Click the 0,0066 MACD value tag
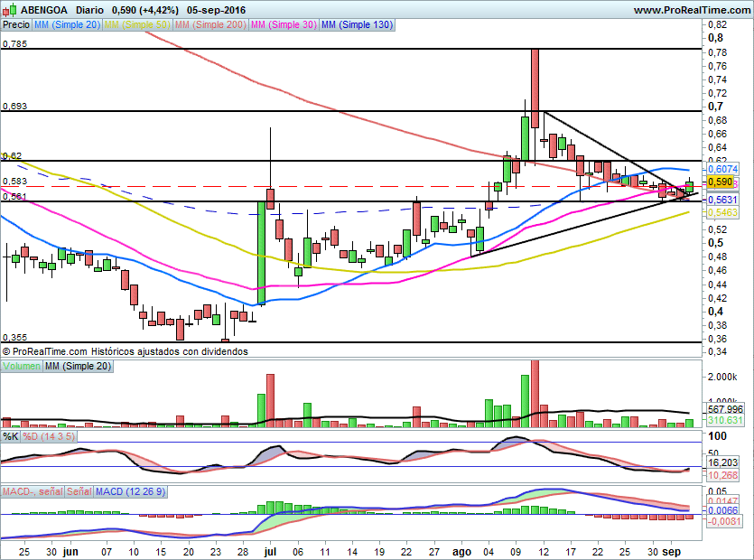The height and width of the screenshot is (560, 754). [x=722, y=510]
